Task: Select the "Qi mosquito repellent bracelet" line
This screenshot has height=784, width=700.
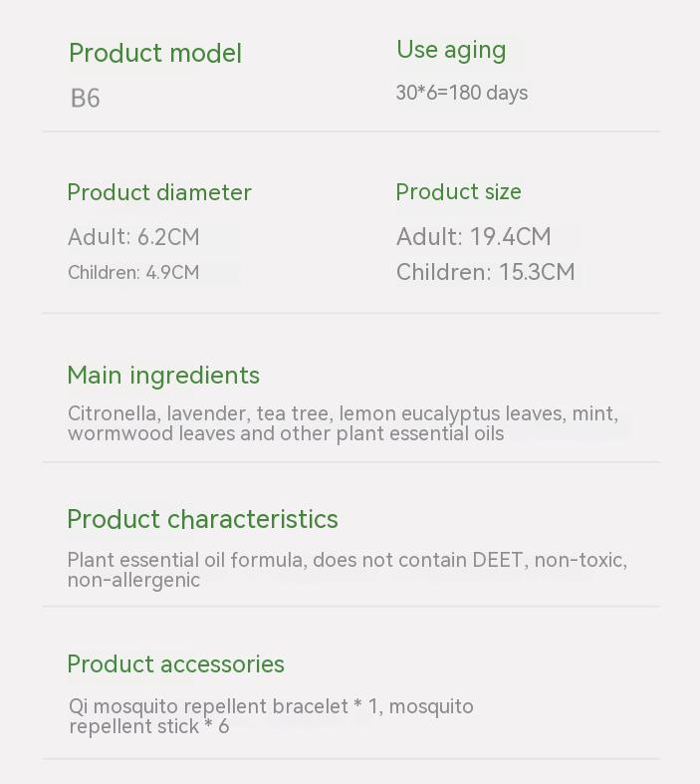Action: tap(271, 707)
